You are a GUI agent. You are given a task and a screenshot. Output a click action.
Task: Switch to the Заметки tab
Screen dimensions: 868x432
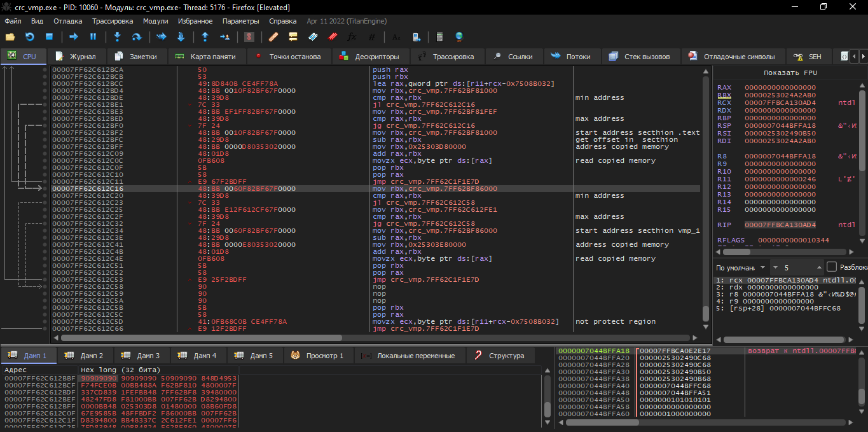point(136,57)
